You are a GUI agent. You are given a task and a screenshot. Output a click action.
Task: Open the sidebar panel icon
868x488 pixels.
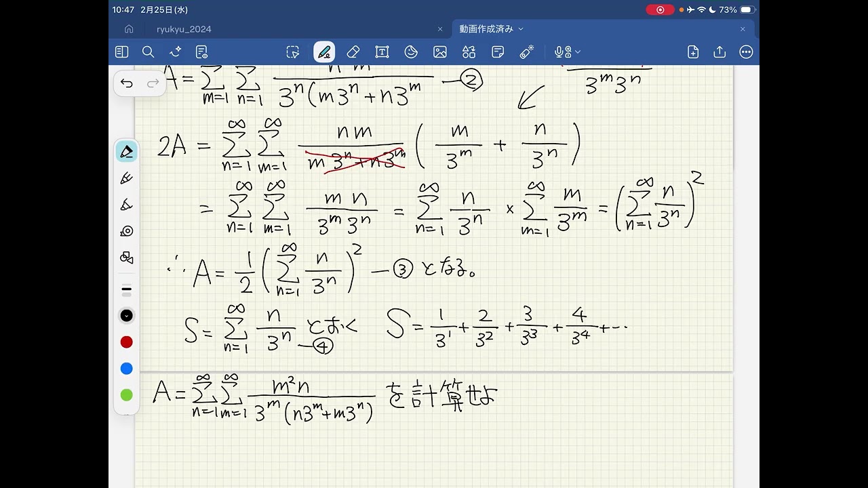click(x=121, y=52)
